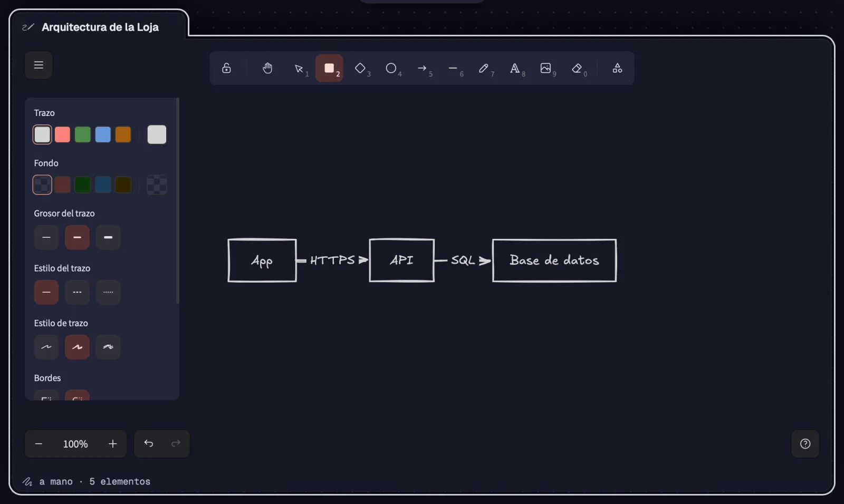Set dotted stroke style
Image resolution: width=844 pixels, height=504 pixels.
[x=108, y=292]
